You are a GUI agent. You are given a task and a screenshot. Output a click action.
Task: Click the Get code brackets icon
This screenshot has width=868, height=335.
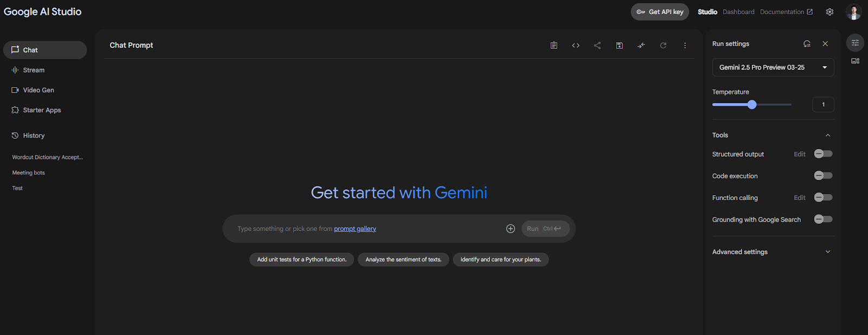click(576, 46)
